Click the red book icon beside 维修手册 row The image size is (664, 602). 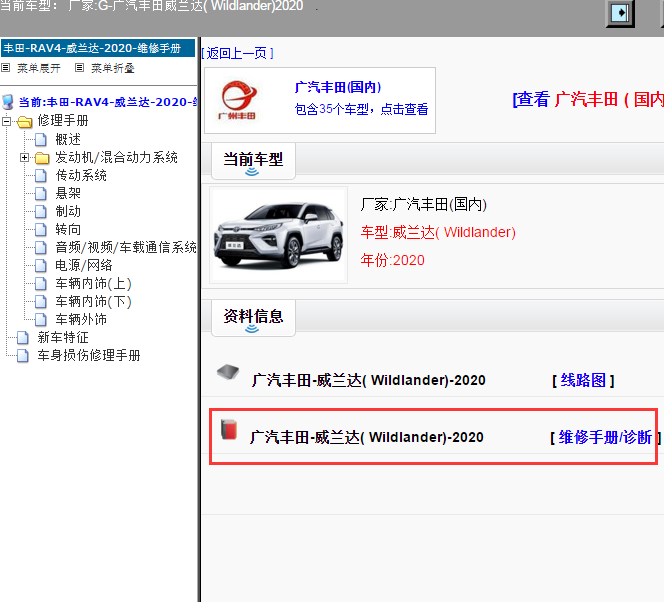pyautogui.click(x=229, y=429)
